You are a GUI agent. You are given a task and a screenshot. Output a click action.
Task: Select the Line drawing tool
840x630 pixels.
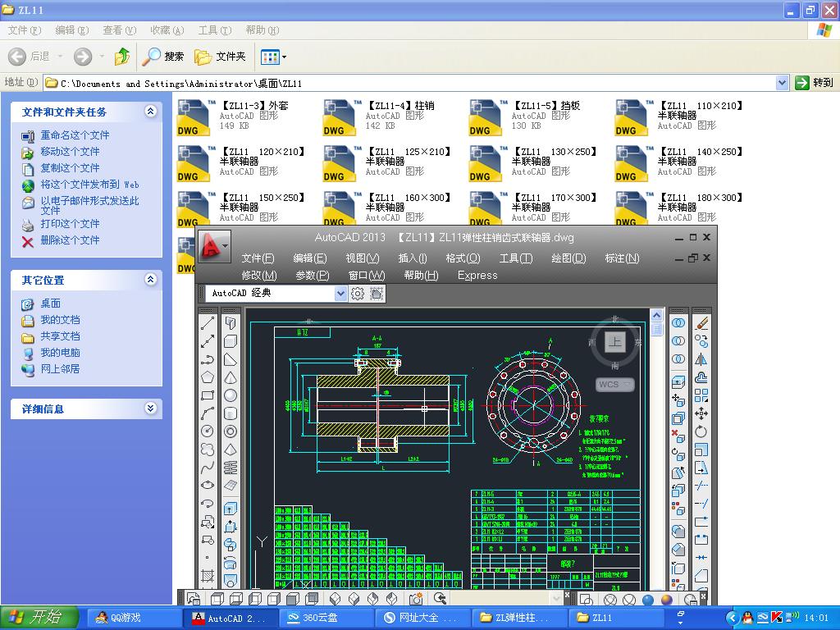tap(208, 322)
